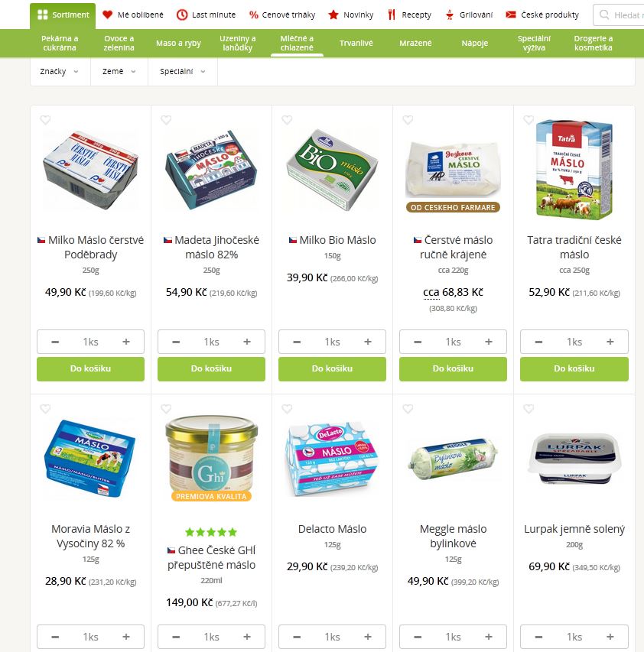644x652 pixels.
Task: Increase quantity of Čerstvé máslo ručně krájené
Action: [x=489, y=342]
